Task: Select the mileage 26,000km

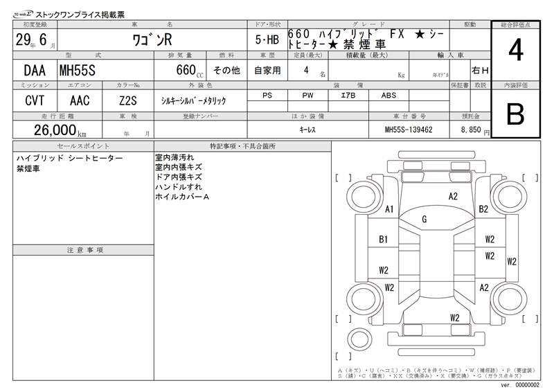Action: pos(60,130)
